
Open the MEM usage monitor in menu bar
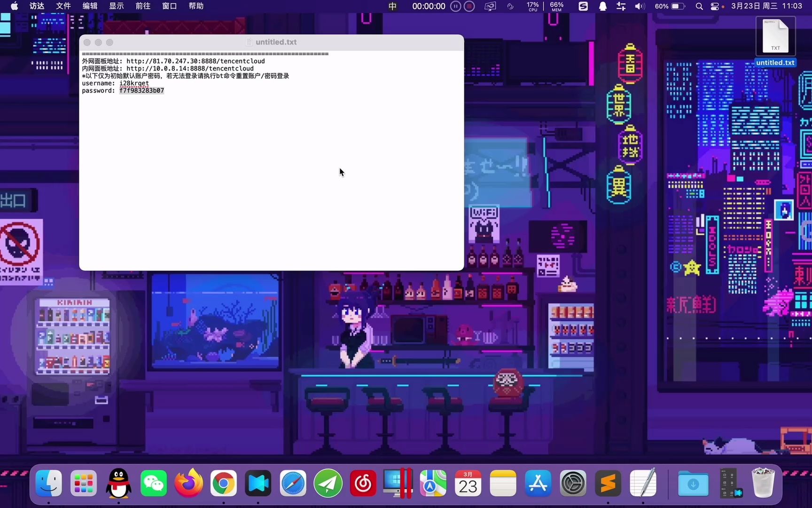tap(557, 6)
